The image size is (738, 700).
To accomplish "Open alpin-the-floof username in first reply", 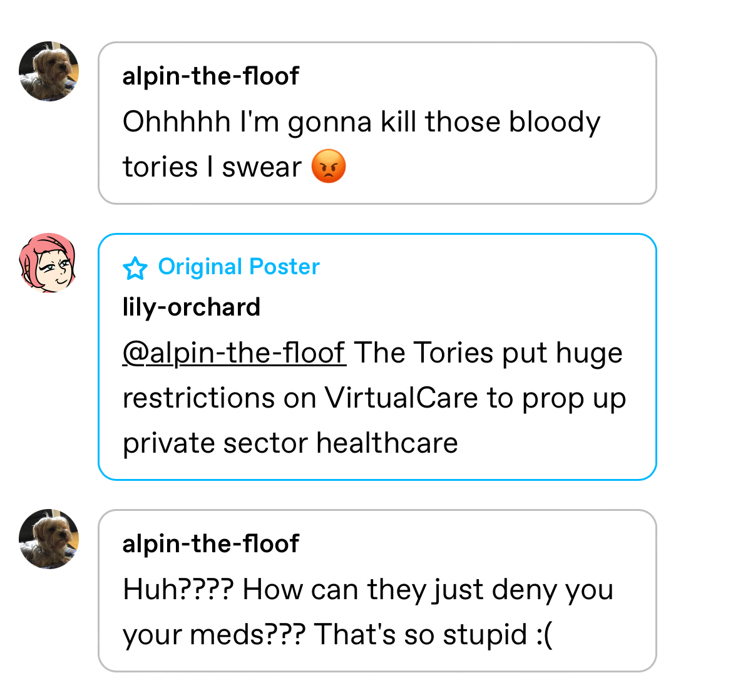I will 210,76.
